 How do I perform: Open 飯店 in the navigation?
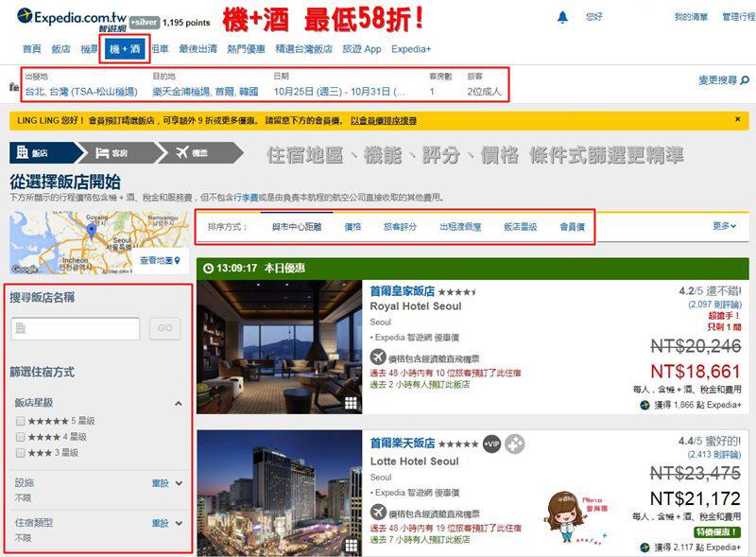60,49
